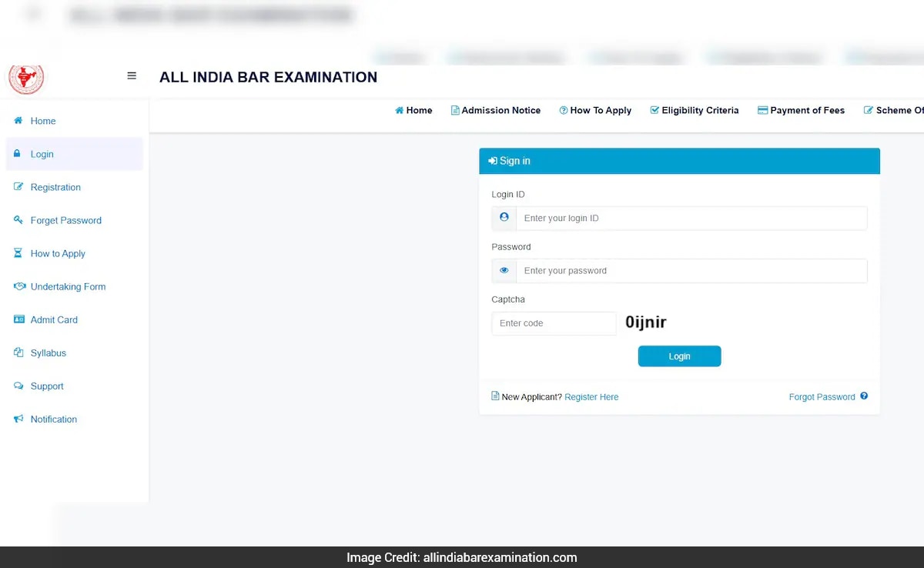Click the Syllabus icon in the sidebar
924x568 pixels.
[x=18, y=352]
